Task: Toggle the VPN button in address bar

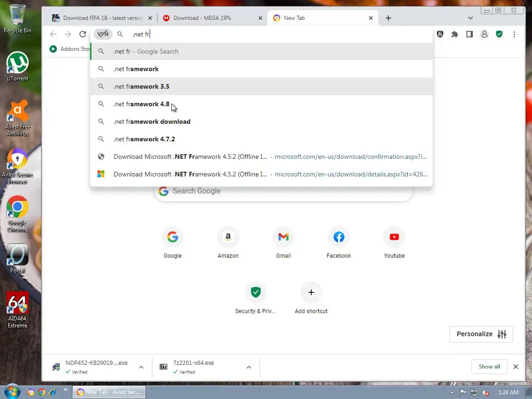Action: pyautogui.click(x=103, y=34)
